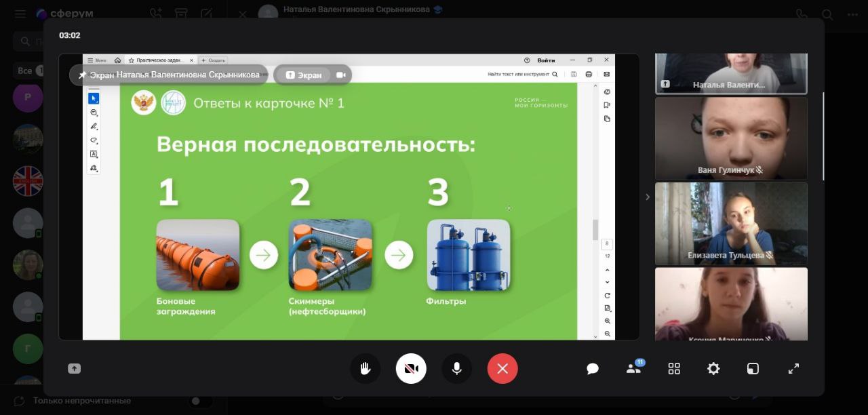868x415 pixels.
Task: Click the current page number box 8
Action: [x=607, y=243]
